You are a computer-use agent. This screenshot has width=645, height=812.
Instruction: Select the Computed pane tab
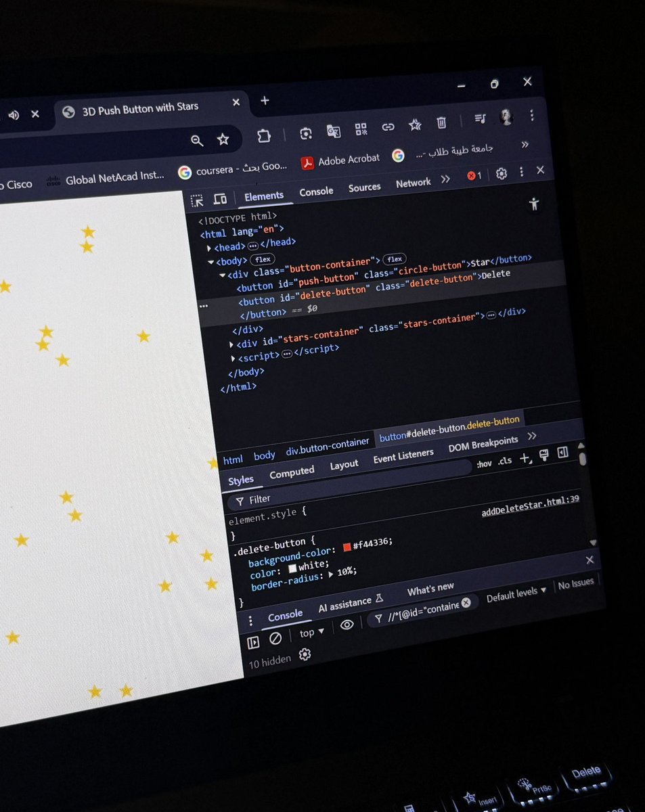pos(292,473)
